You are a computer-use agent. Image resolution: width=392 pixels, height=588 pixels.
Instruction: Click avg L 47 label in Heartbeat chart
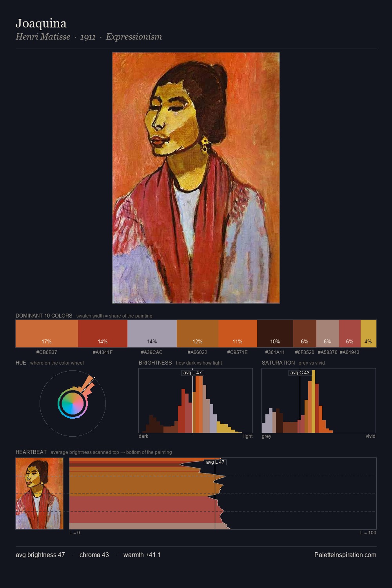215,462
